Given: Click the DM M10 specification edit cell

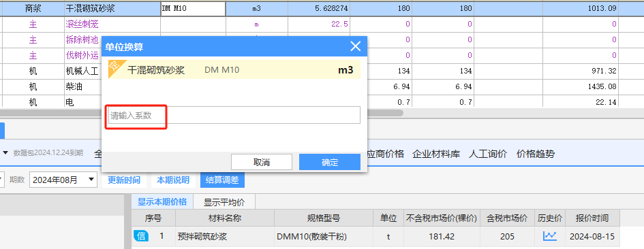Looking at the screenshot, I should pyautogui.click(x=193, y=8).
